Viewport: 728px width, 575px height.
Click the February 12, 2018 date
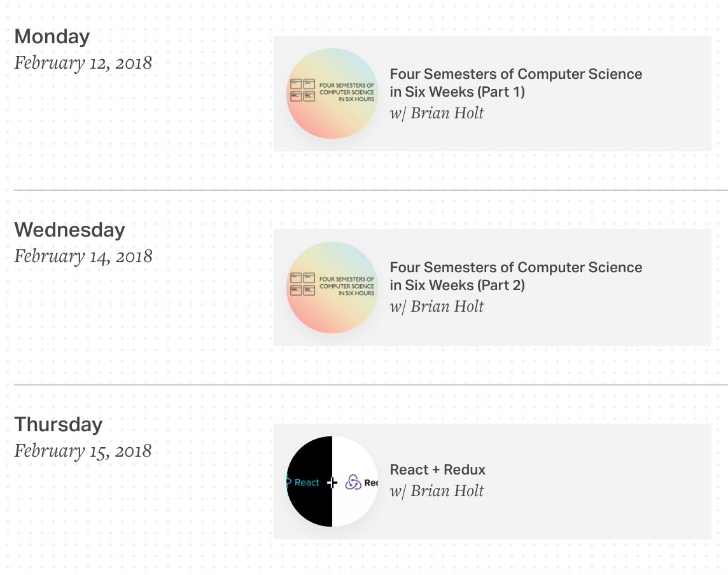tap(83, 63)
